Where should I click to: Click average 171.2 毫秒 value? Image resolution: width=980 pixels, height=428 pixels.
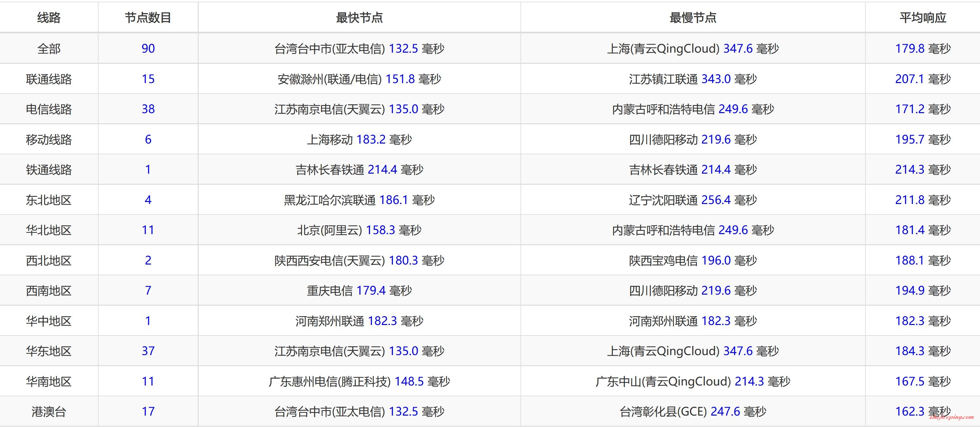(x=922, y=109)
